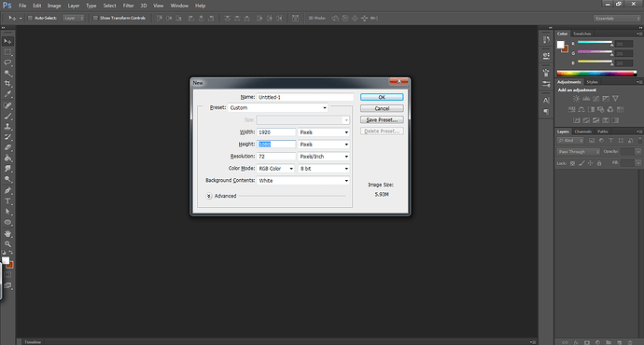This screenshot has height=345, width=644.
Task: Toggle lock all in Layers panel
Action: [599, 163]
